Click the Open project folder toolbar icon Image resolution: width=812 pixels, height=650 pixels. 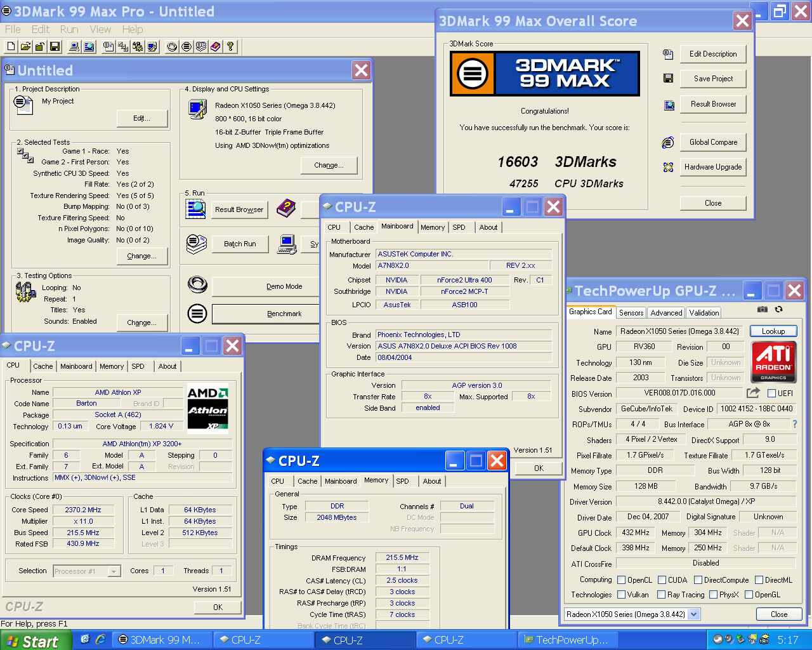[25, 46]
